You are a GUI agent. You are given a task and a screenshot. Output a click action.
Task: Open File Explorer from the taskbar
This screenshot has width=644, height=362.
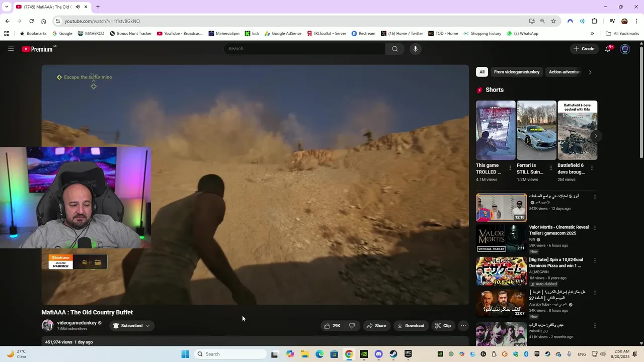pos(304,354)
